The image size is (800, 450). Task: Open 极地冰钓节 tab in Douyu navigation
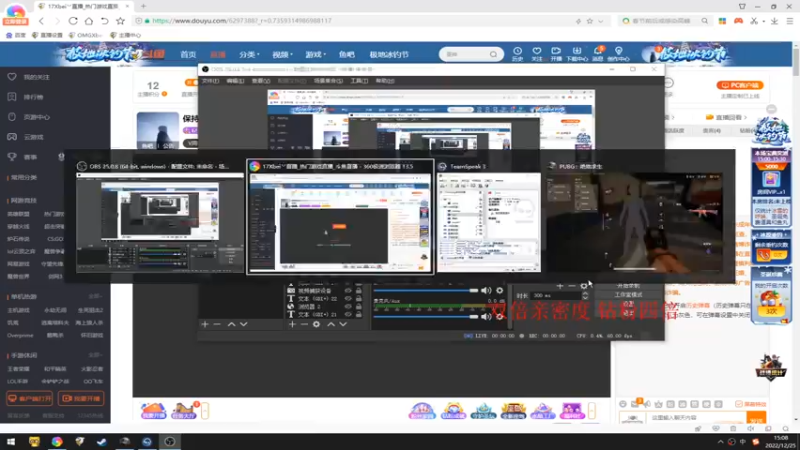[389, 54]
